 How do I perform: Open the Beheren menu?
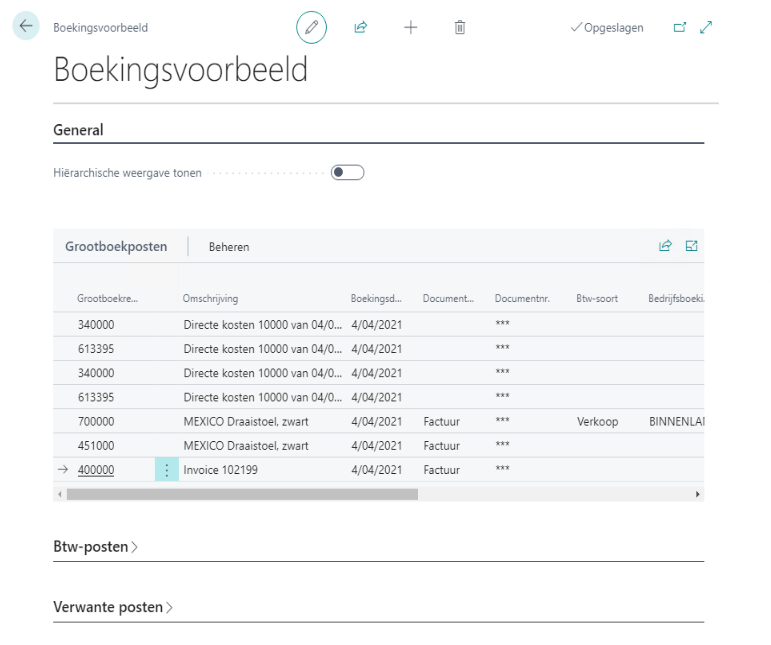point(229,247)
